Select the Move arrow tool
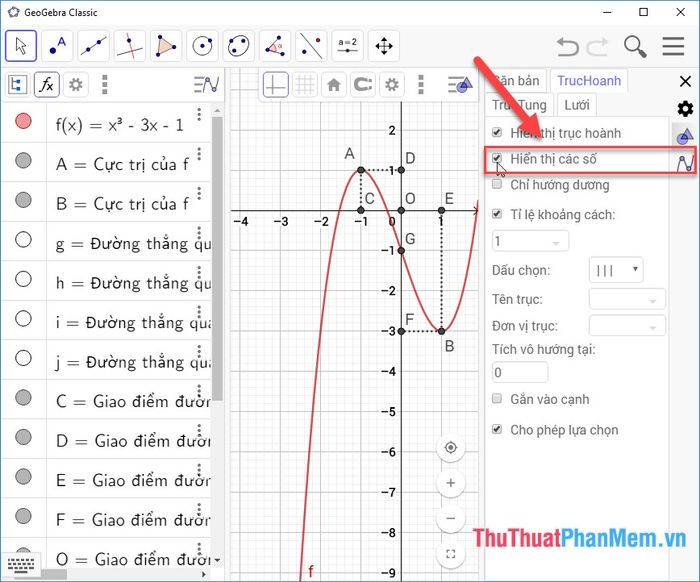The image size is (700, 582). point(21,46)
